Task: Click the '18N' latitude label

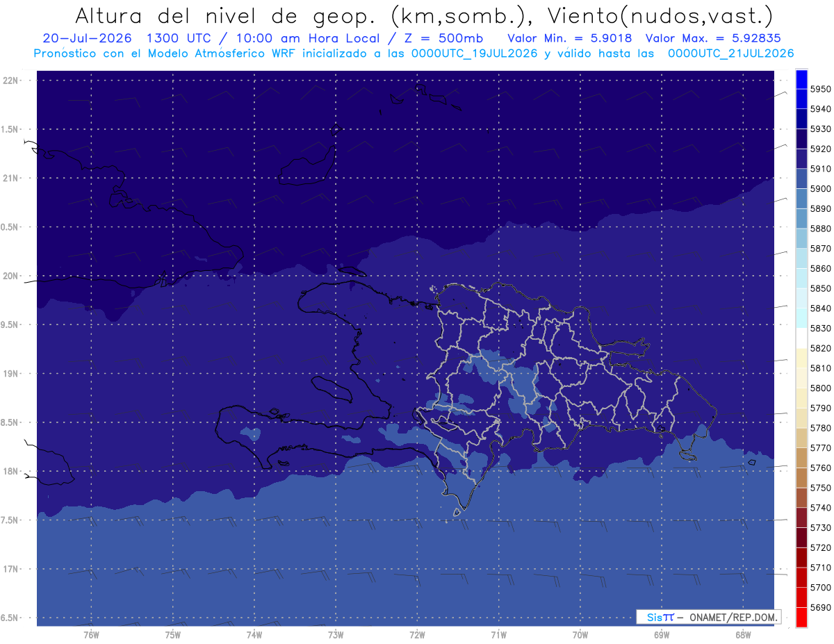Action: 12,471
